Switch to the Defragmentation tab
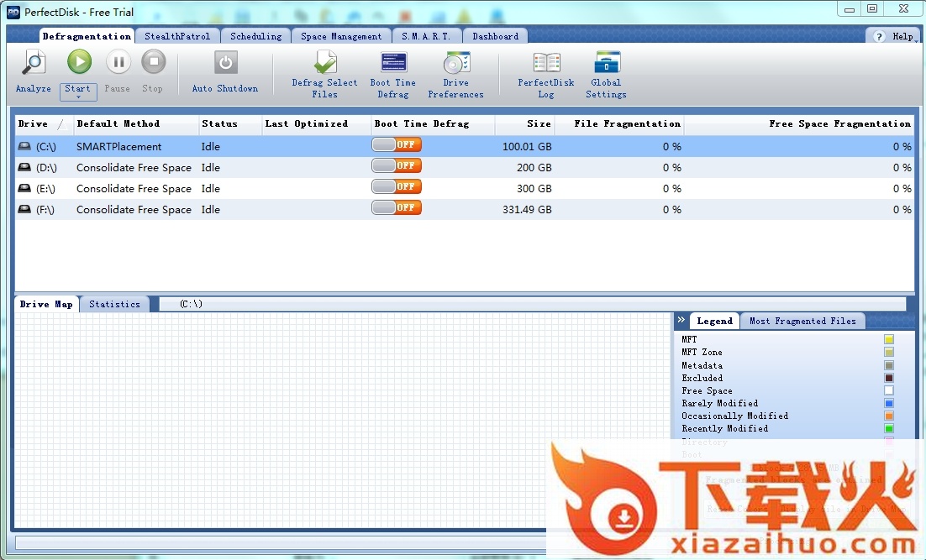Image resolution: width=926 pixels, height=560 pixels. (x=87, y=36)
